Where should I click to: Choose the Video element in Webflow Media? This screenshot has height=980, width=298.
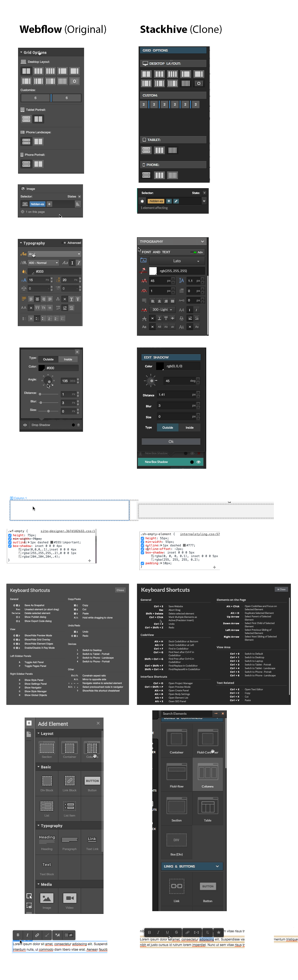tap(70, 900)
